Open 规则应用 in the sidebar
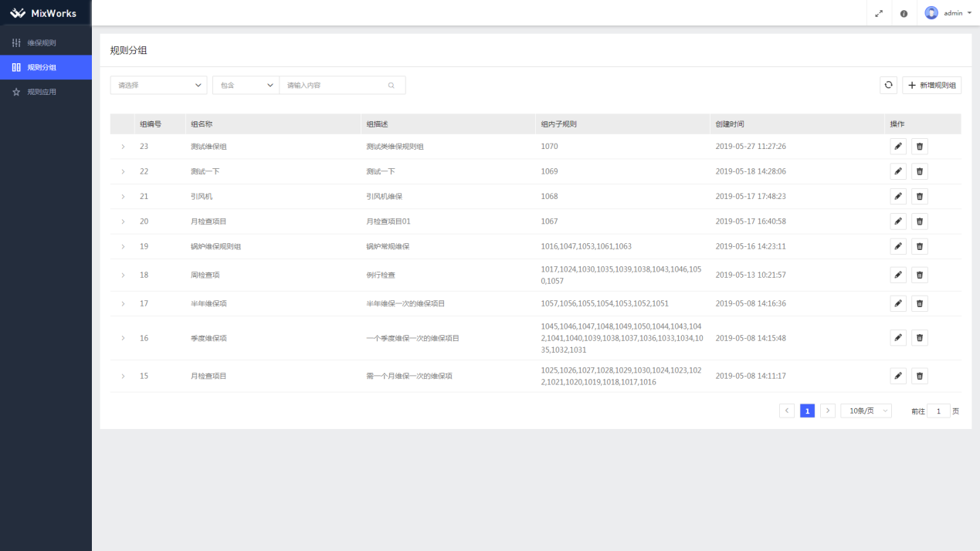The height and width of the screenshot is (551, 980). (42, 92)
